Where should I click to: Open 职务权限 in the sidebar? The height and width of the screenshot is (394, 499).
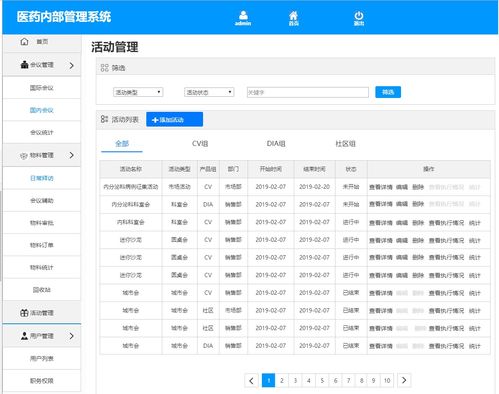pos(42,381)
